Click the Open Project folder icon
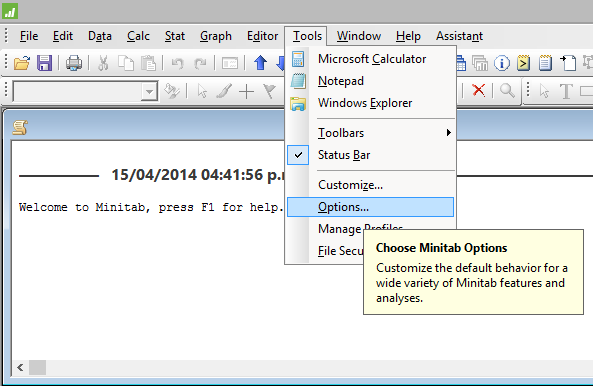The height and width of the screenshot is (386, 593). tap(22, 63)
